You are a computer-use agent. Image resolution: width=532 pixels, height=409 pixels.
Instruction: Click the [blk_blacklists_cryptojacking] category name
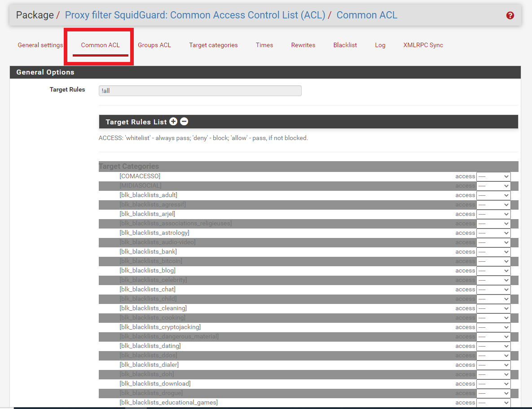tap(160, 327)
